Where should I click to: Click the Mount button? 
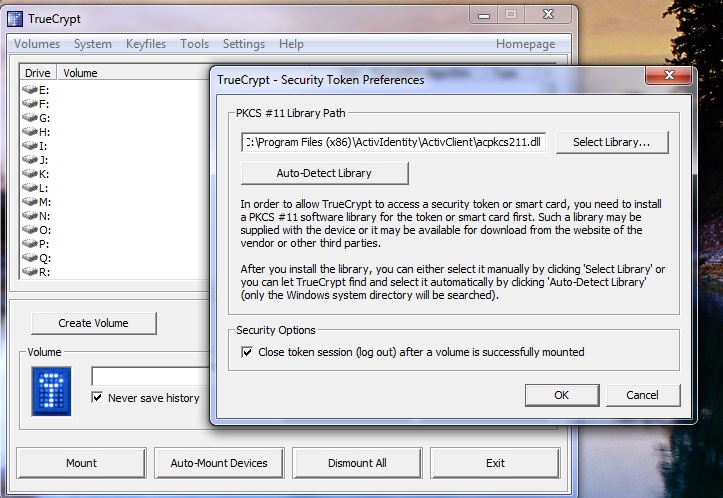[x=81, y=463]
